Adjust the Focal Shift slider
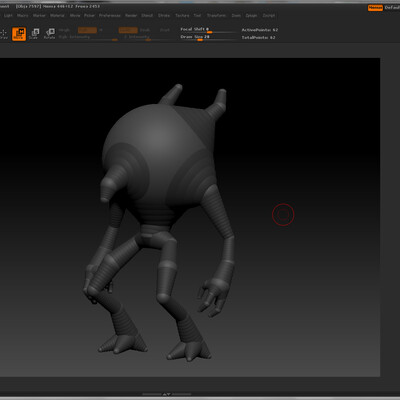This screenshot has height=400, width=400. 208,30
